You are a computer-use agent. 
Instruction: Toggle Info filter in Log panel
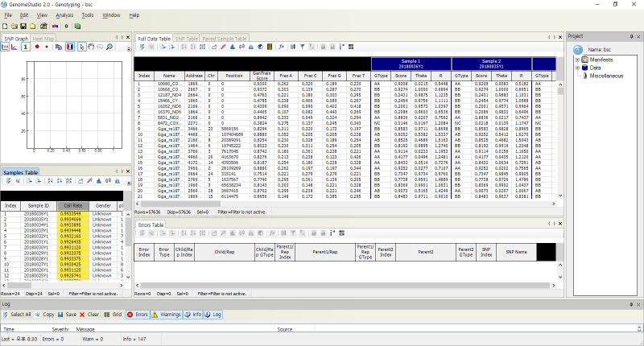(x=193, y=315)
